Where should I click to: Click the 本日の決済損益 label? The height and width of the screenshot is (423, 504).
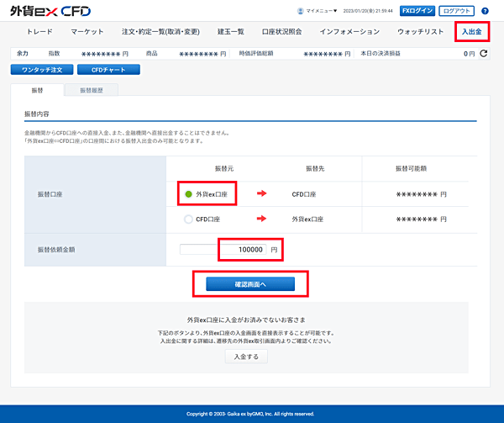point(381,53)
